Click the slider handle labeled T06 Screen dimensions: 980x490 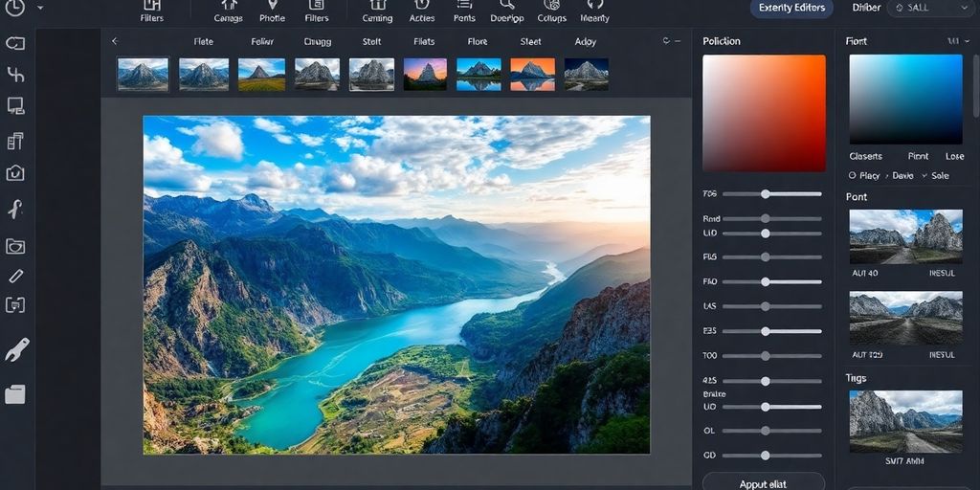tap(765, 193)
